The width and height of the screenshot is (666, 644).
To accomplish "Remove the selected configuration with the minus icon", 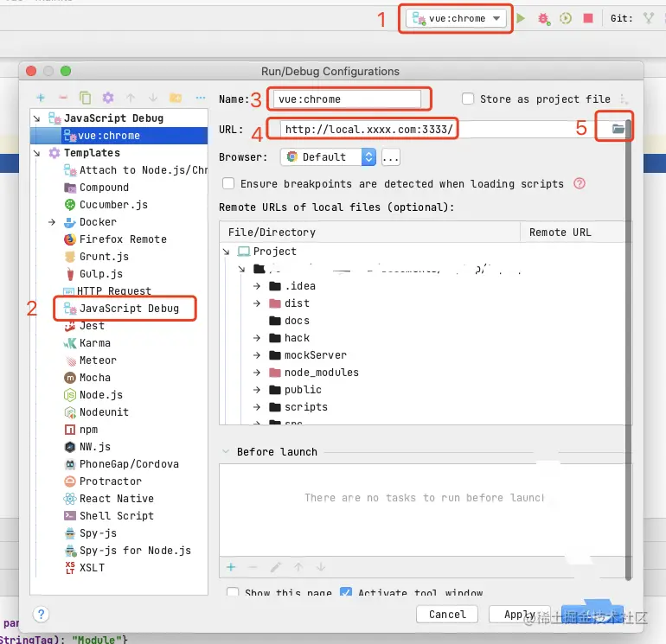I will coord(63,98).
